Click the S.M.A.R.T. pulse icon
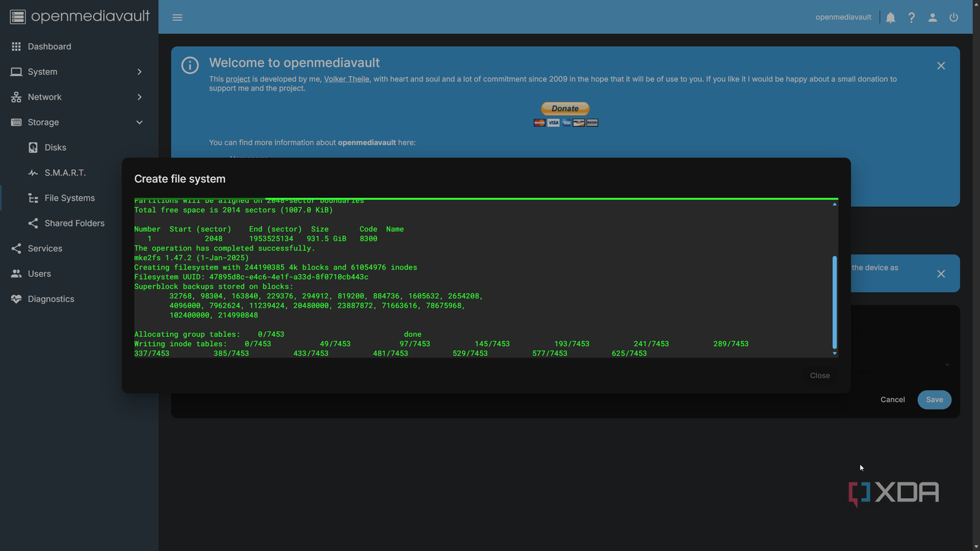 click(33, 173)
